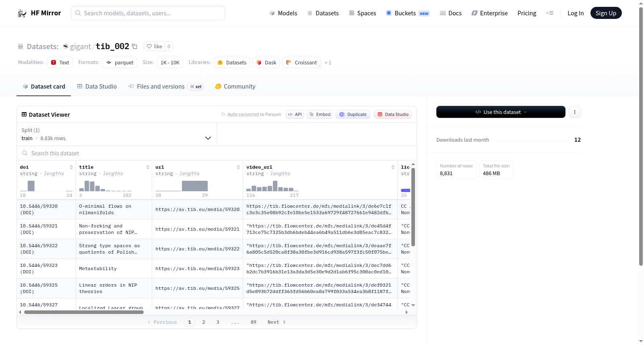Click the Next page button
The width and height of the screenshot is (644, 345).
coord(277,322)
